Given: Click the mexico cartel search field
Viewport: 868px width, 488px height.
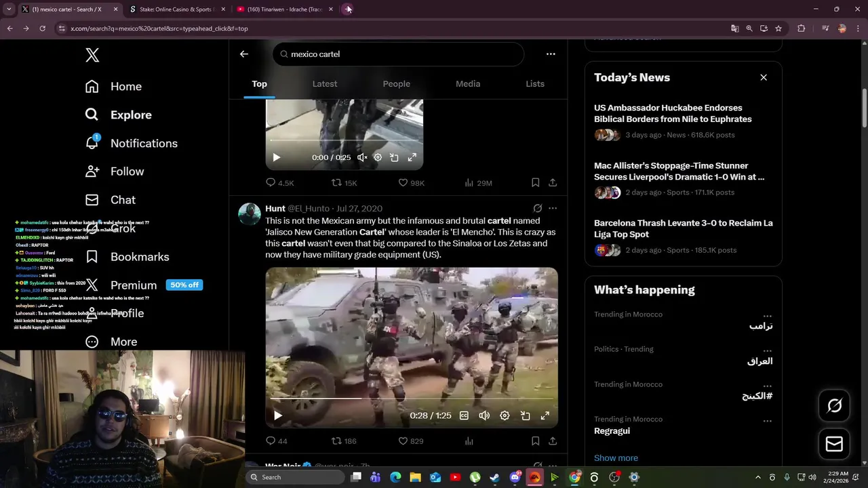Looking at the screenshot, I should pos(398,54).
